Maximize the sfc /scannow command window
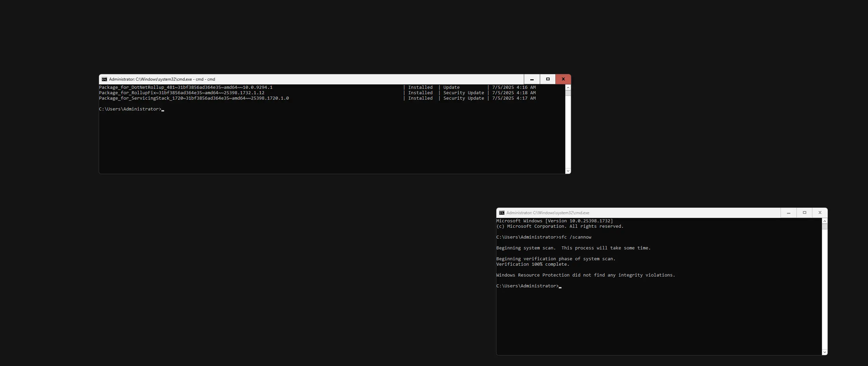 [x=804, y=213]
